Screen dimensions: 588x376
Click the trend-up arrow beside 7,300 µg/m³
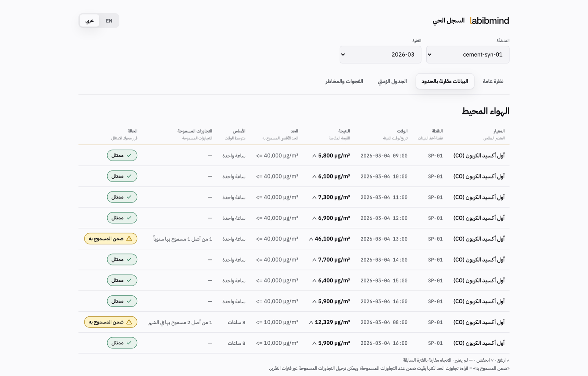314,197
